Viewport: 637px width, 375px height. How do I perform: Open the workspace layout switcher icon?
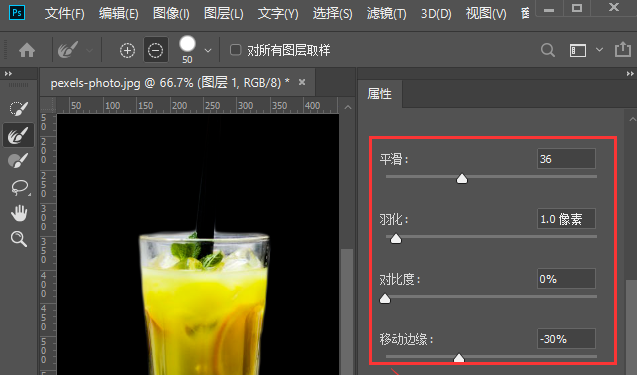pos(577,50)
